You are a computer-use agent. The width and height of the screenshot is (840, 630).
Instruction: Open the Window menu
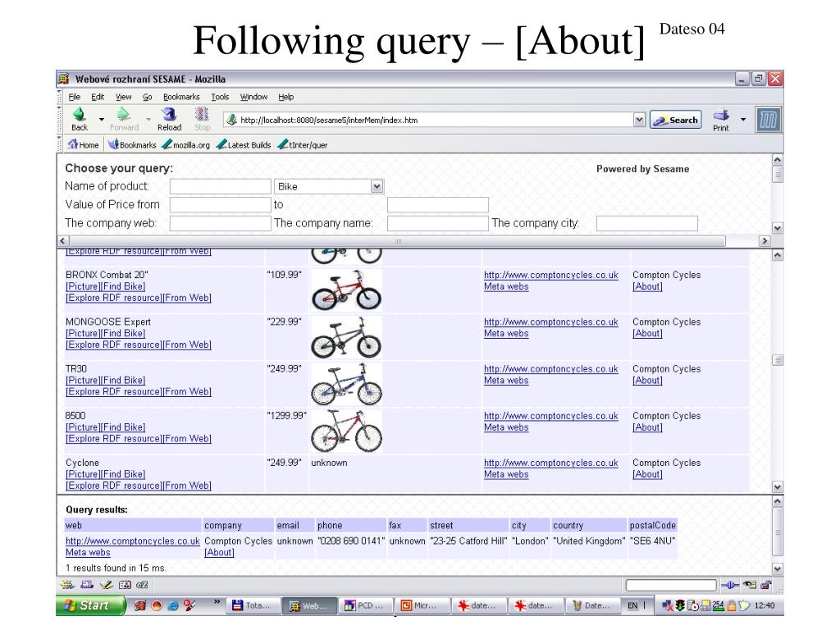click(253, 97)
